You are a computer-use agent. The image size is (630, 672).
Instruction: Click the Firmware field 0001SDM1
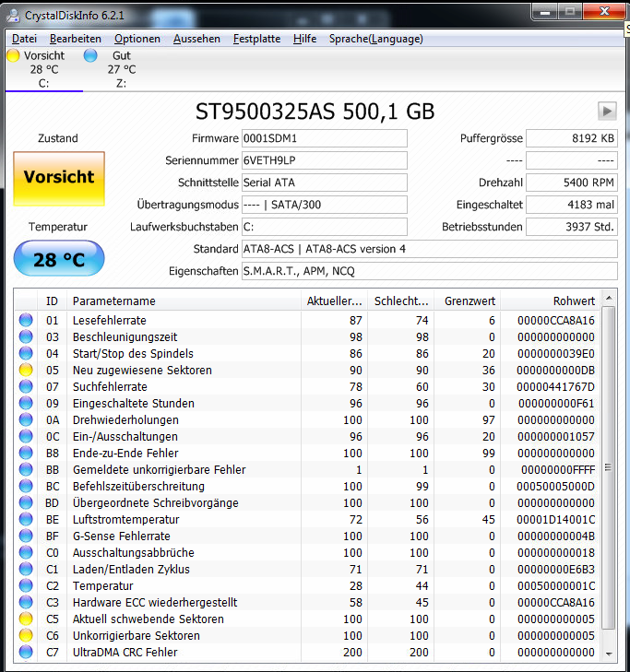pyautogui.click(x=324, y=138)
